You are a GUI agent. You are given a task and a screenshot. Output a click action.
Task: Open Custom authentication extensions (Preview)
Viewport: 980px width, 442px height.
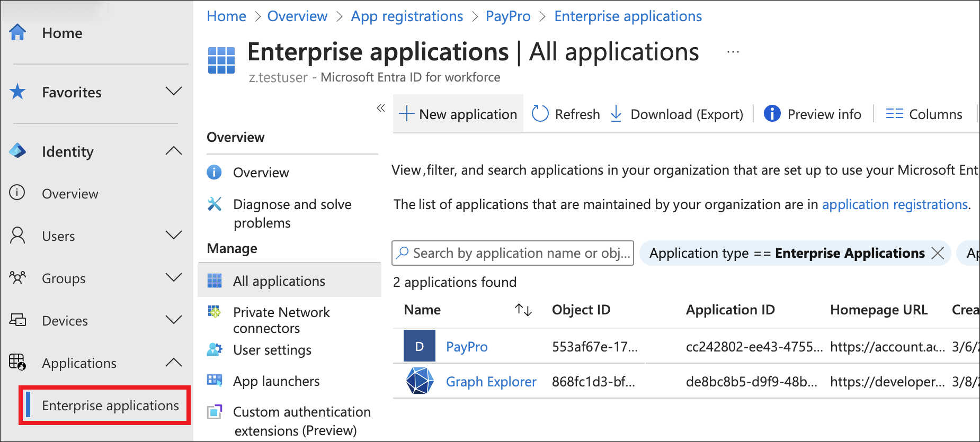(x=302, y=421)
